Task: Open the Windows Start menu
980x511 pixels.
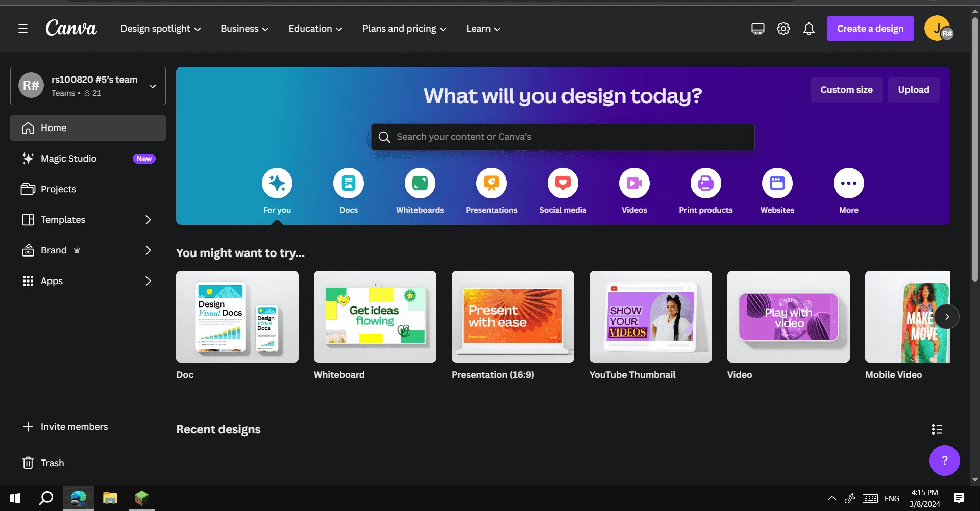Action: (15, 498)
